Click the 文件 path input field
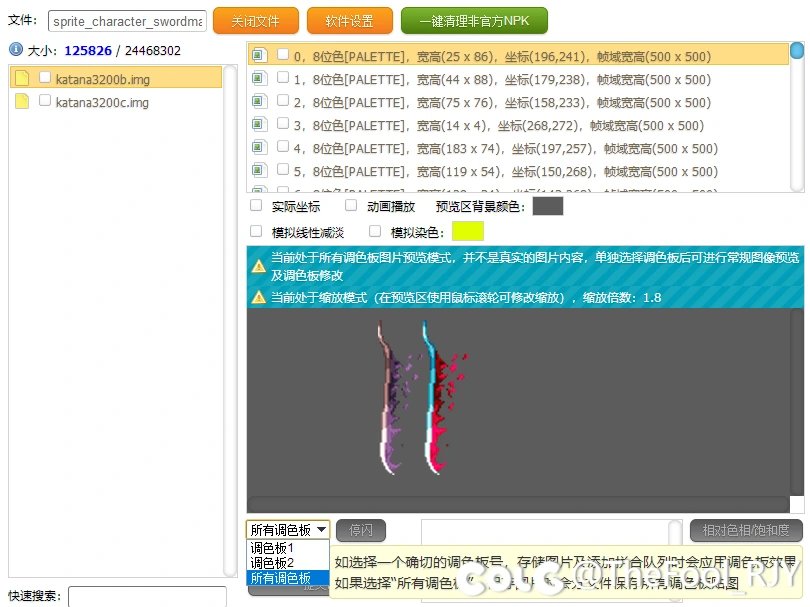This screenshot has height=607, width=810. coord(127,21)
